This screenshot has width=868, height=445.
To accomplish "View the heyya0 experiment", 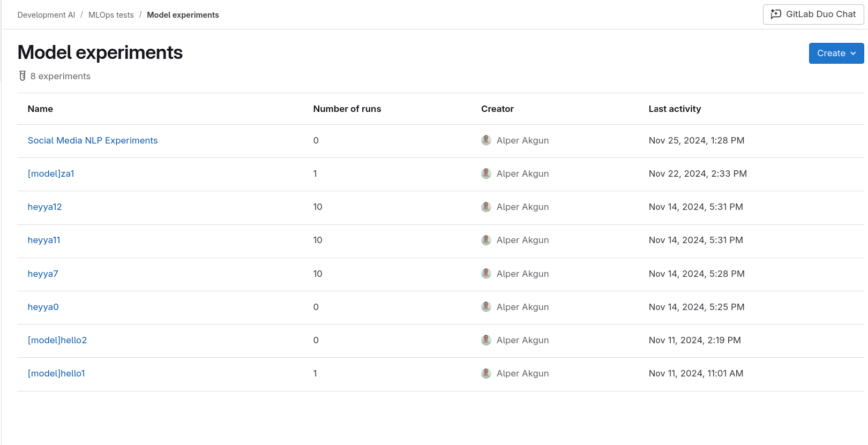I will coord(43,307).
